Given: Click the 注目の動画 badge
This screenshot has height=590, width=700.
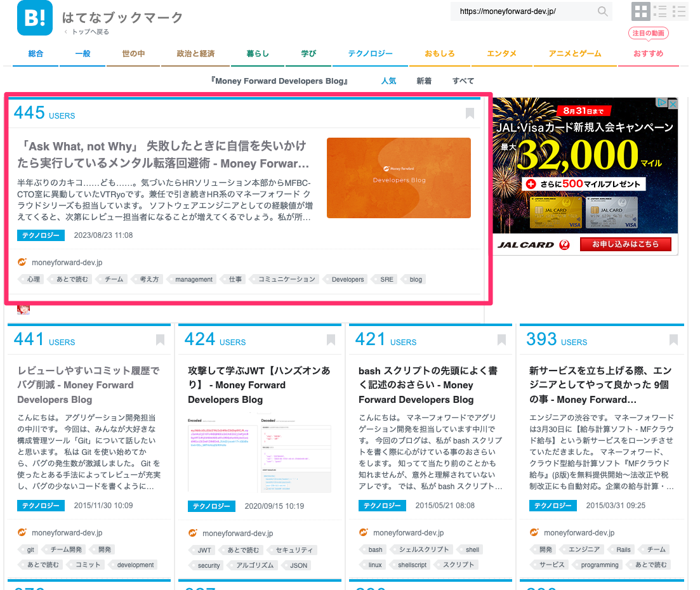Looking at the screenshot, I should (x=648, y=33).
